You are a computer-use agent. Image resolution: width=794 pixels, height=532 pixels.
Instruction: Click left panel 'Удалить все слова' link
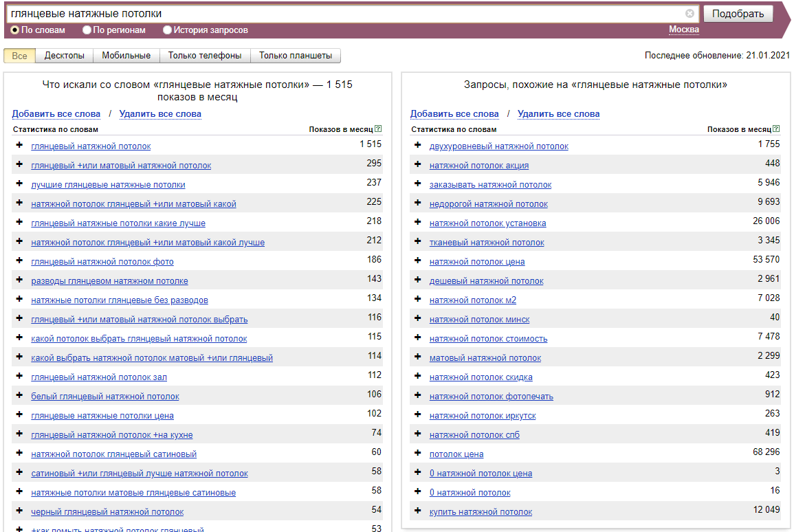tap(161, 114)
